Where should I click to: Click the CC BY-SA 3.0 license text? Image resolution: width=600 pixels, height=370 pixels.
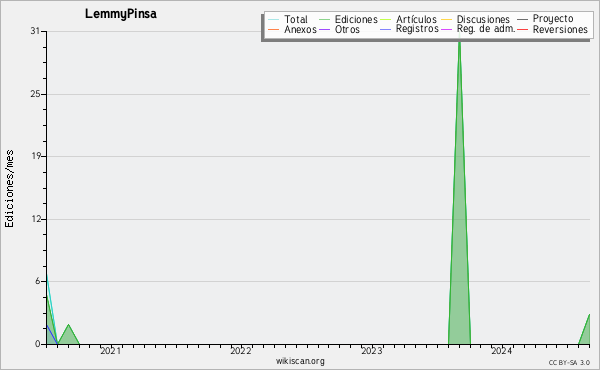(x=569, y=363)
